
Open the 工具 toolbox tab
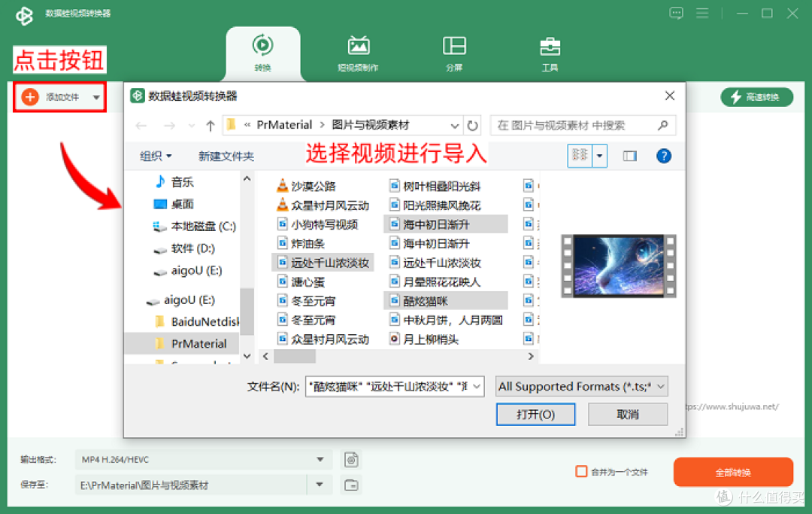[550, 53]
